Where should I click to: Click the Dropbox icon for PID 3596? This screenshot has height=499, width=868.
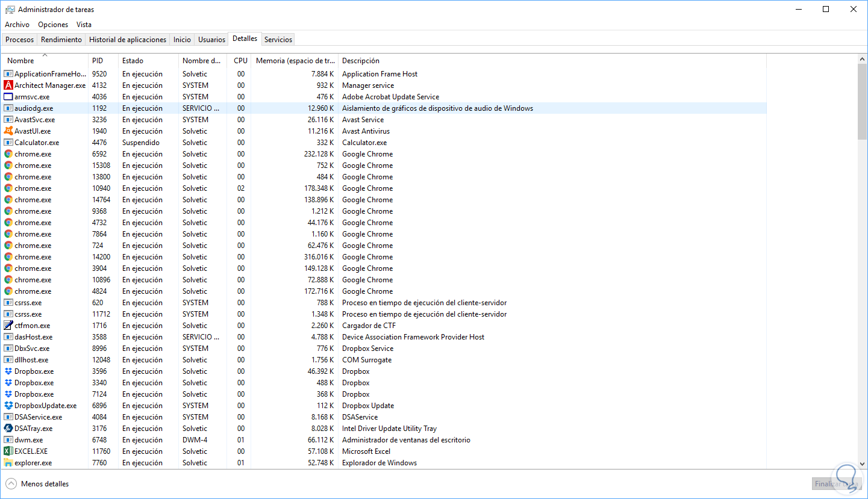pos(8,371)
